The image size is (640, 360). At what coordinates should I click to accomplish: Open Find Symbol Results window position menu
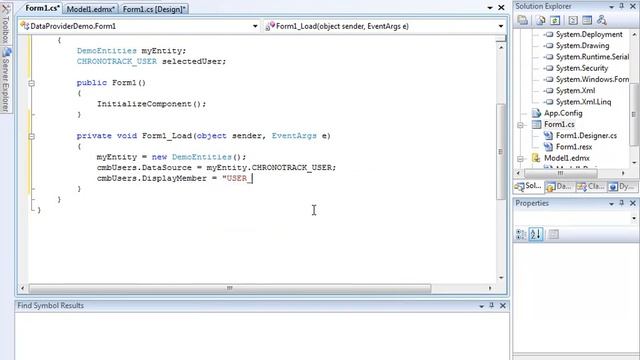(481, 306)
